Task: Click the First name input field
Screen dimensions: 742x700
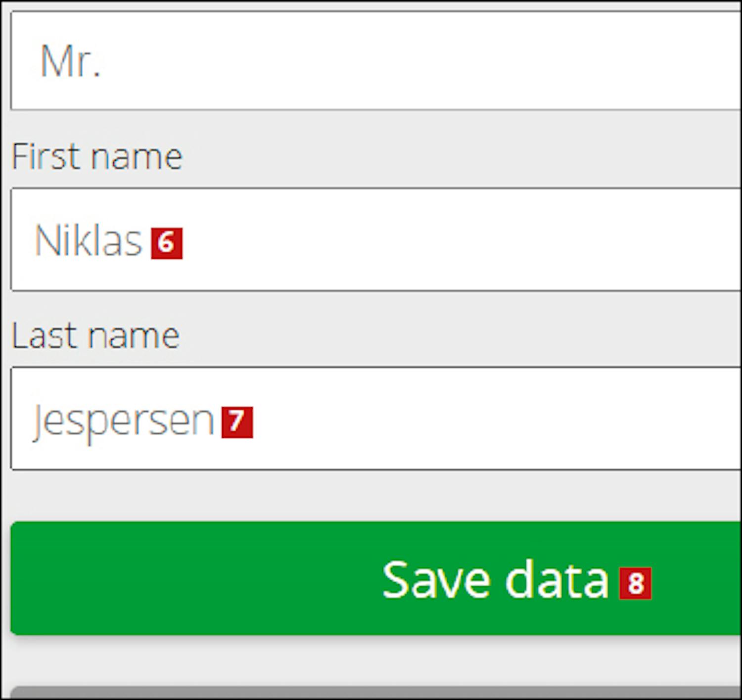Action: coord(376,240)
